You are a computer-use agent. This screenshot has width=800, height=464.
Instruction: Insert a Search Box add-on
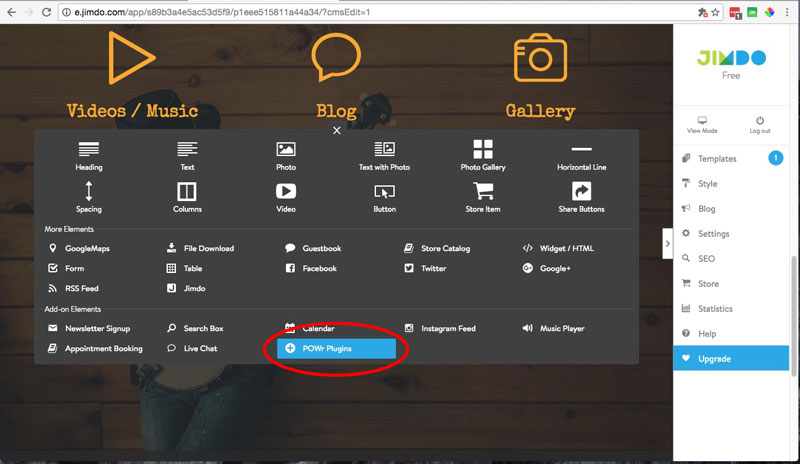tap(195, 328)
